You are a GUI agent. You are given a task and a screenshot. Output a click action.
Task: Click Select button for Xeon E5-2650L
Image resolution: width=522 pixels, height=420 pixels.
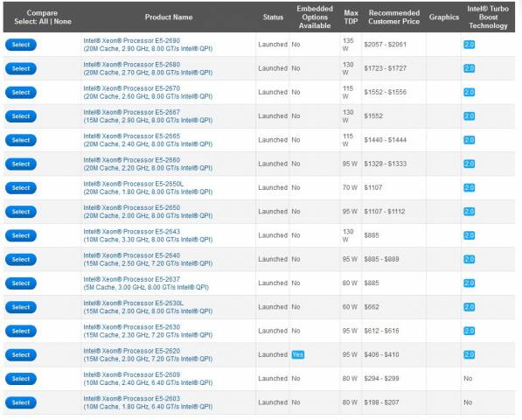tap(21, 188)
